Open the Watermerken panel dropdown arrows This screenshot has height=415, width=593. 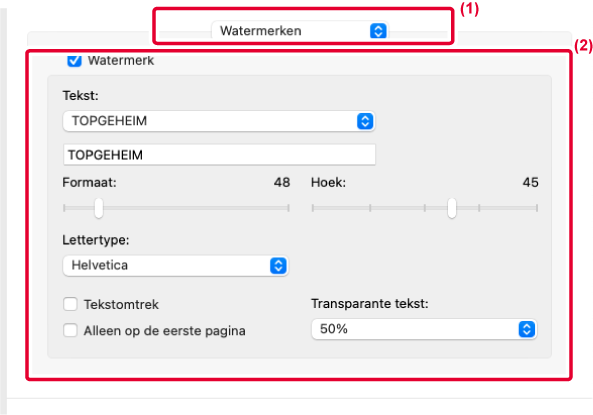pyautogui.click(x=378, y=31)
